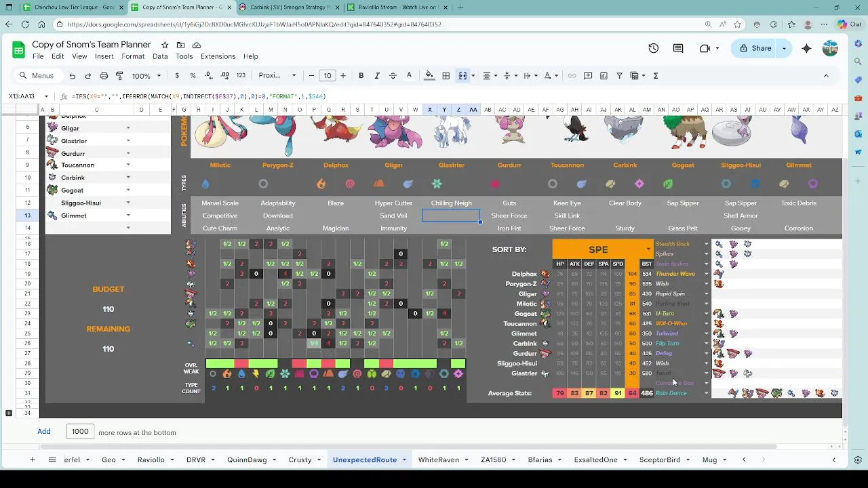Switch to the SceptorBird sheet tab
Viewport: 868px width, 488px height.
(x=660, y=460)
